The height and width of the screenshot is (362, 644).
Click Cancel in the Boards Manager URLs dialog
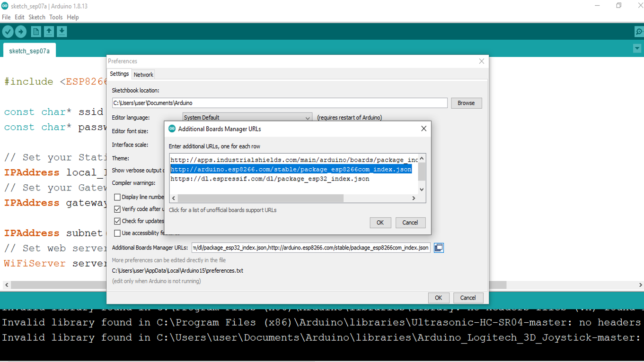[x=410, y=223]
